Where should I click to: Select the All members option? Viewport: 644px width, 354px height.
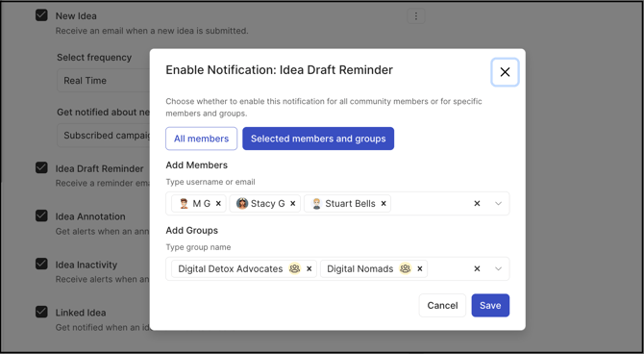[201, 139]
